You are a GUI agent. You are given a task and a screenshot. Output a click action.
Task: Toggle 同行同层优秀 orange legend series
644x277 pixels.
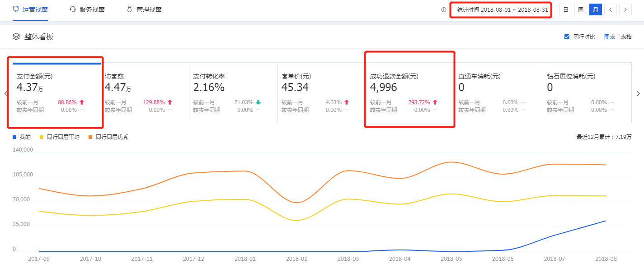tap(108, 137)
